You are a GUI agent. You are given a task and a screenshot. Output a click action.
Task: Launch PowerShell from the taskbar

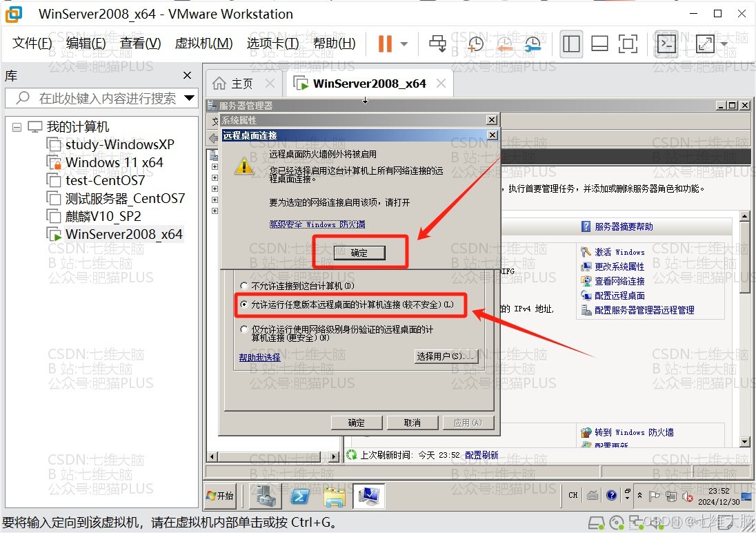[300, 496]
